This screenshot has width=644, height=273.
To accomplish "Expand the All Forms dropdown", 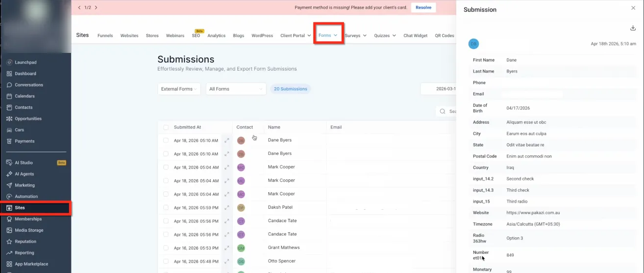I will [236, 89].
